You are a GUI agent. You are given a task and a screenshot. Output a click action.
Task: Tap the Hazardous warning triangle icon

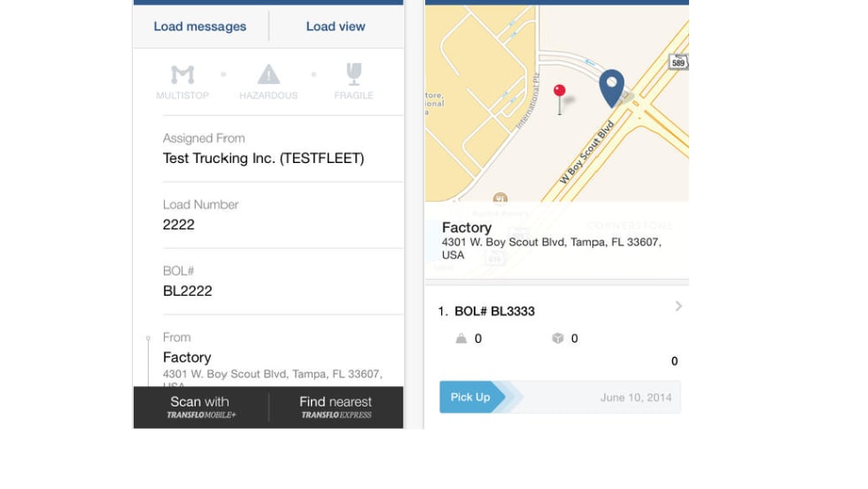(x=268, y=75)
